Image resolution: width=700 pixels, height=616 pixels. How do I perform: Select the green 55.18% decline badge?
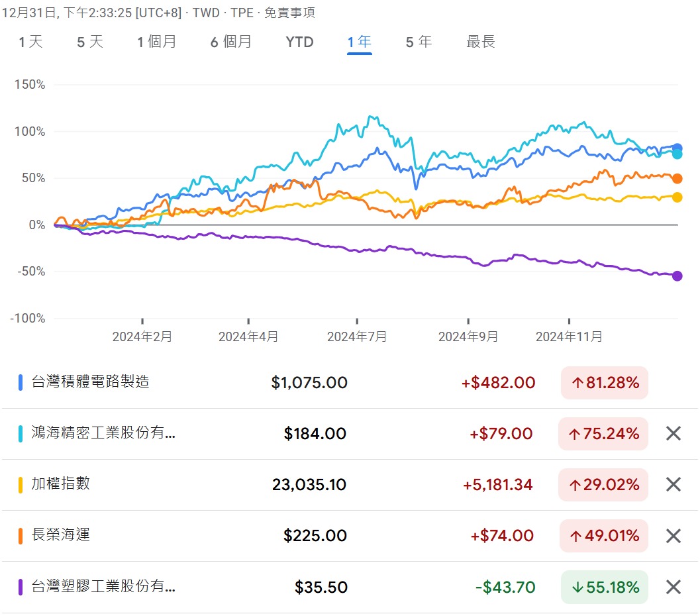tap(603, 587)
